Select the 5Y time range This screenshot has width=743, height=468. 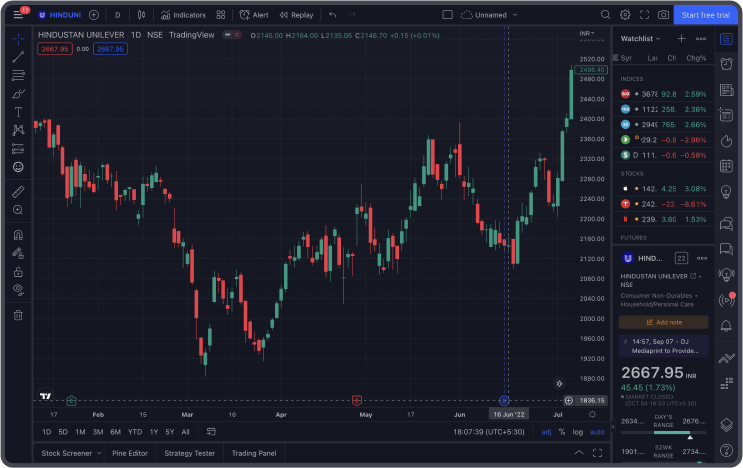click(170, 432)
